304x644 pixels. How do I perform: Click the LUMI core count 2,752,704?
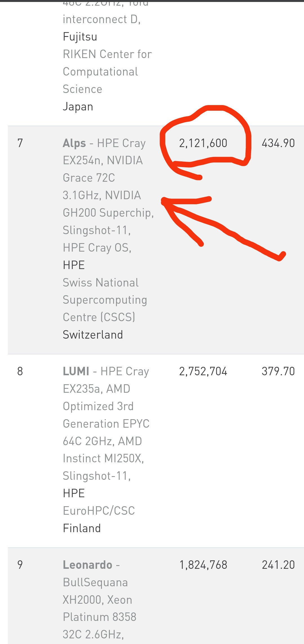click(203, 371)
